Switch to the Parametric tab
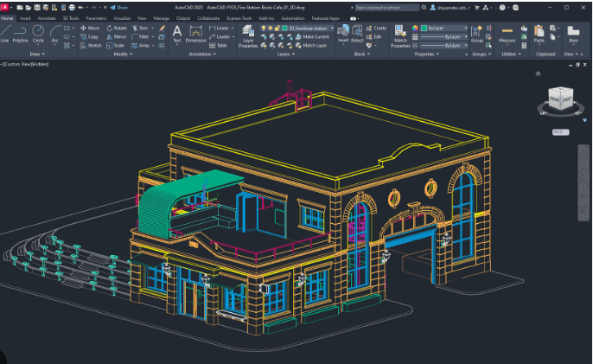This screenshot has height=364, width=593. (96, 18)
